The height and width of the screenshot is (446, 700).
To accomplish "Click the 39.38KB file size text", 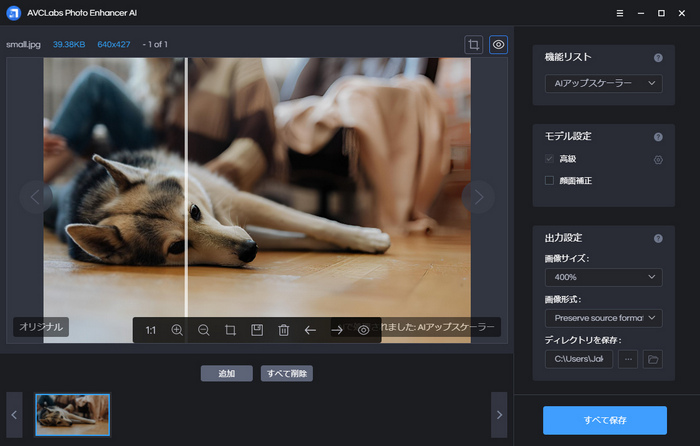I will click(x=69, y=45).
